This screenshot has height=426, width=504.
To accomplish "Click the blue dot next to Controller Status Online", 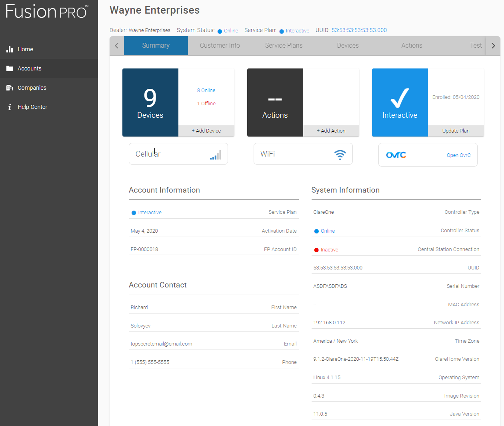I will (x=316, y=231).
